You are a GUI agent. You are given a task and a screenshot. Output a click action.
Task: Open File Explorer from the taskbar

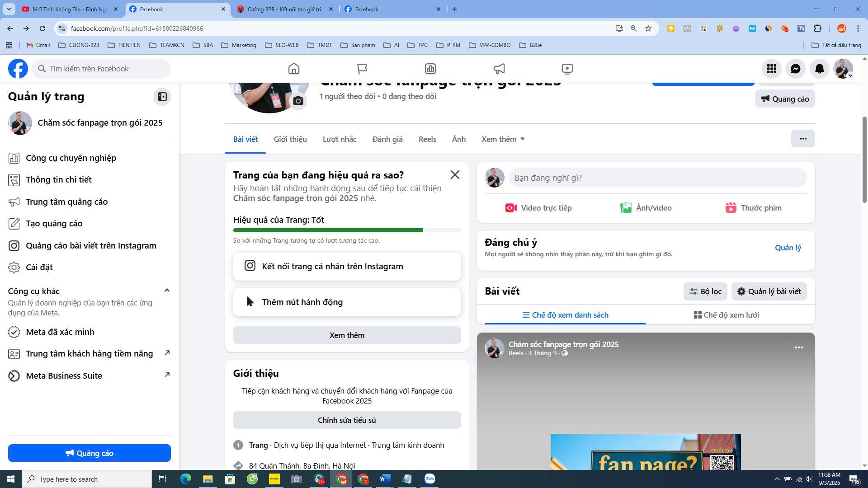tap(208, 479)
